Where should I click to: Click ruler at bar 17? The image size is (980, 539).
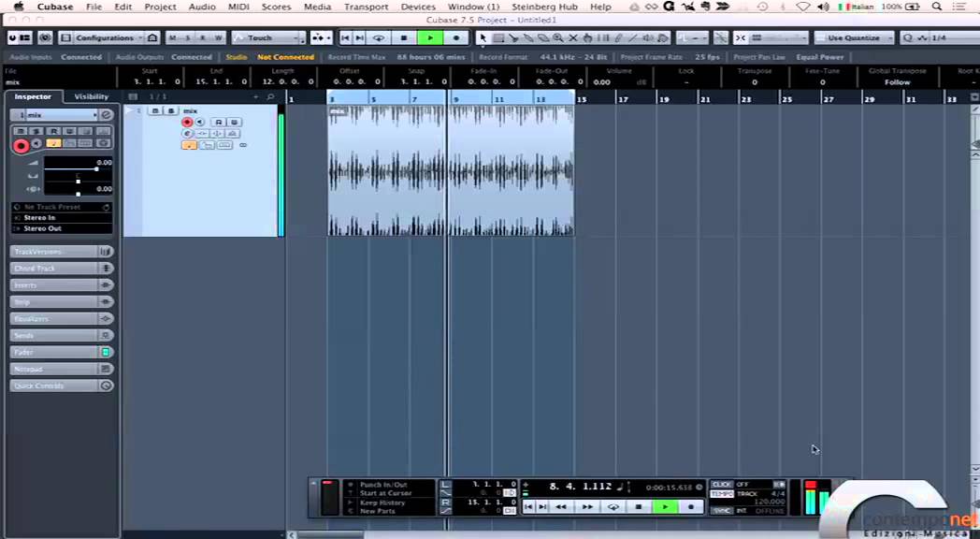623,99
